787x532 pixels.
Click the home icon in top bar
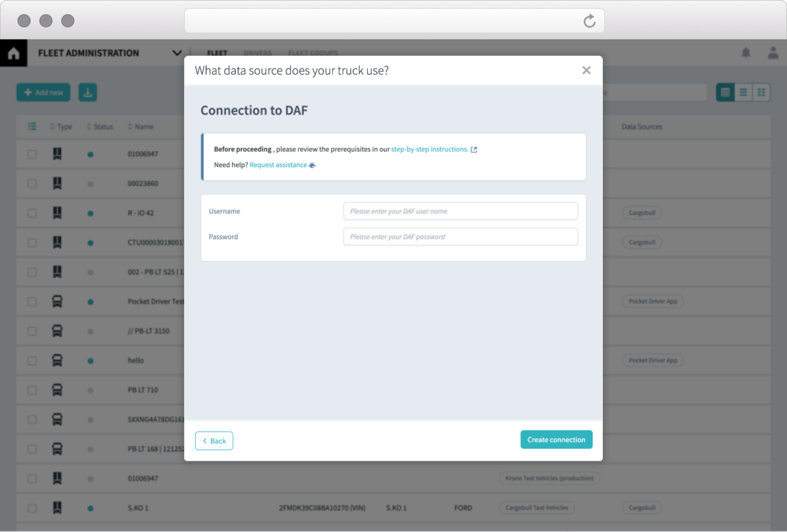[x=13, y=53]
